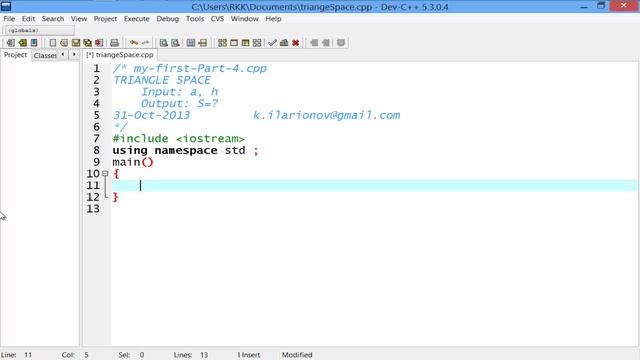Restore down the Dev-C++ window

[601, 6]
